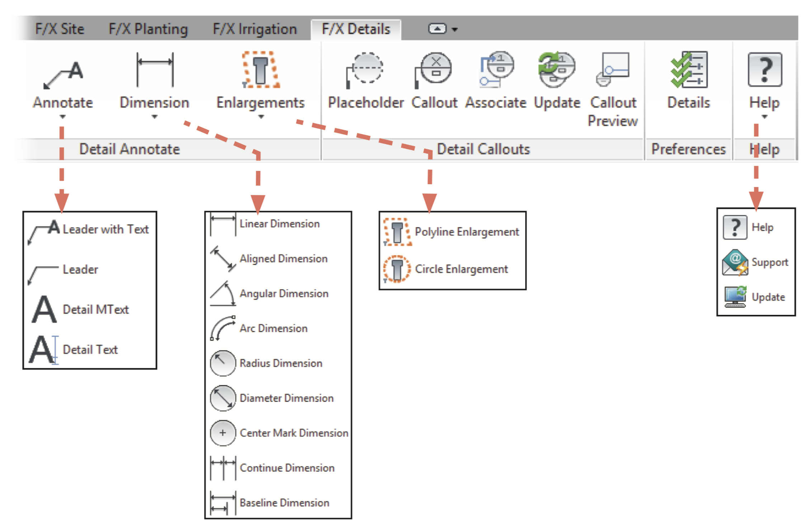Choose the Polyline Enlargement icon

[x=397, y=232]
